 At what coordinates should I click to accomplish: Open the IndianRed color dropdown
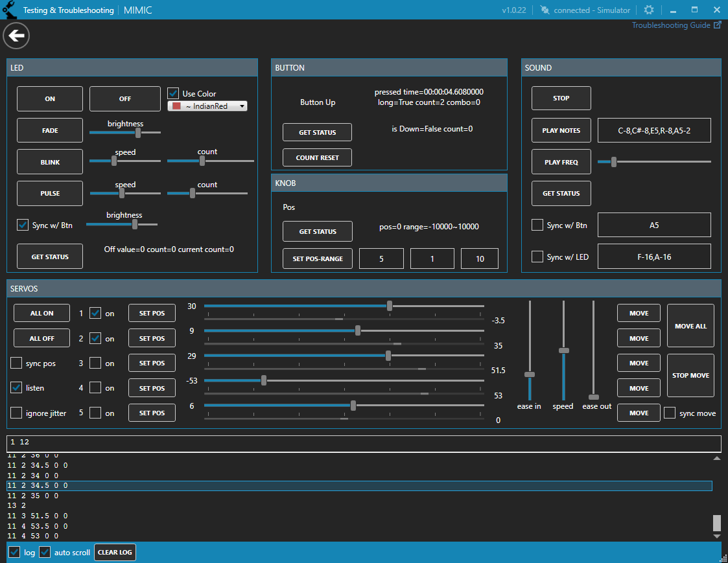point(207,106)
